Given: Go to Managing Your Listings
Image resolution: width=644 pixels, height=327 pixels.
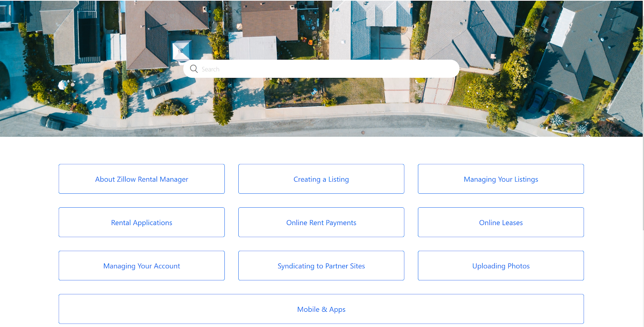Looking at the screenshot, I should (x=501, y=179).
